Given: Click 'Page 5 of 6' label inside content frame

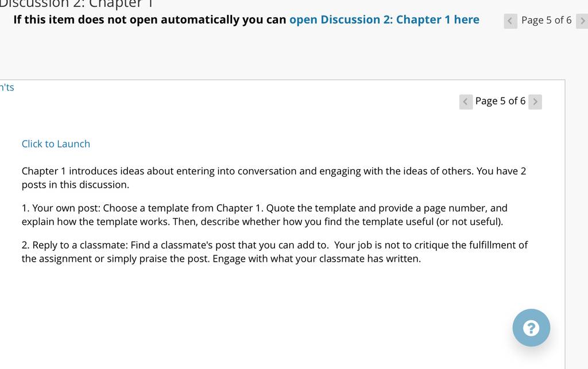Looking at the screenshot, I should pos(500,101).
